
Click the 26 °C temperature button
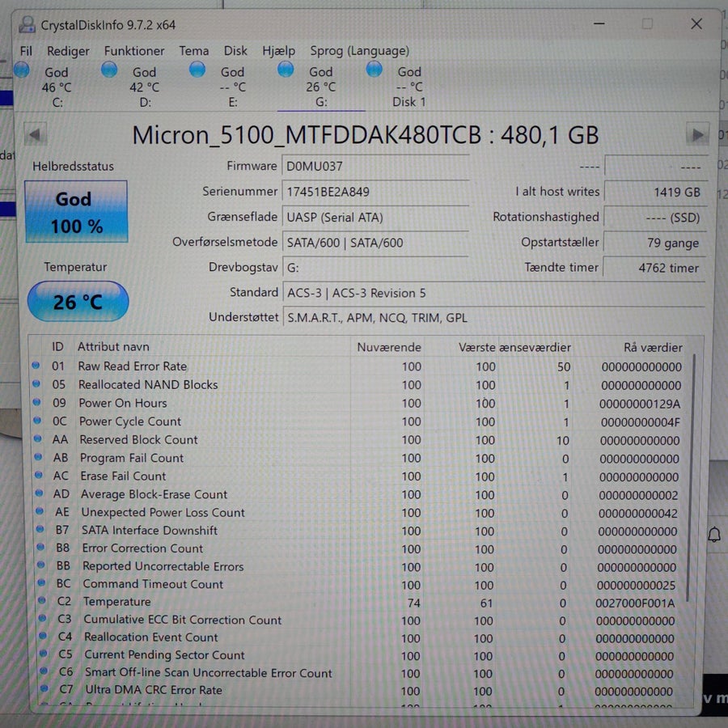tap(78, 302)
